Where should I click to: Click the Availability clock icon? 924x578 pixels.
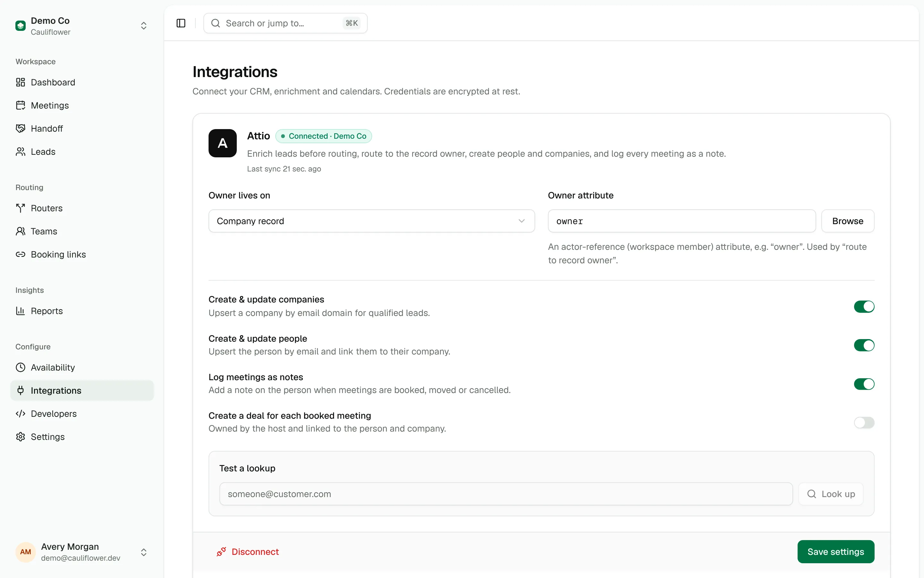21,368
